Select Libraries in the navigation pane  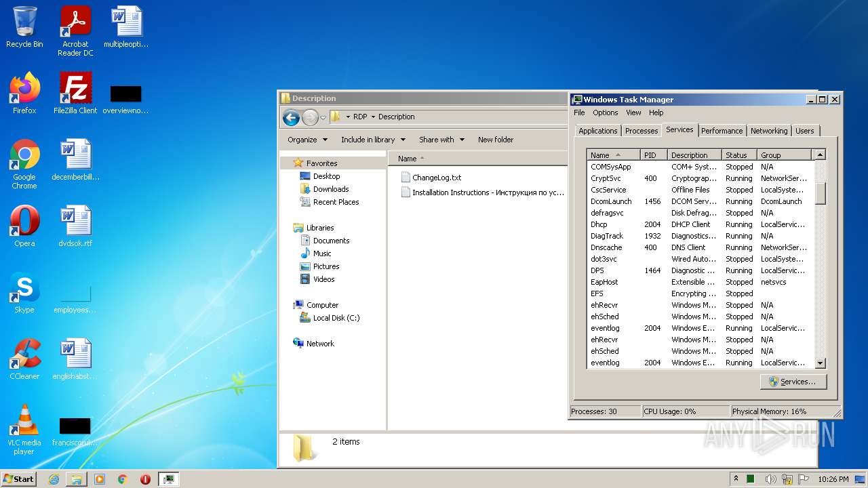320,228
